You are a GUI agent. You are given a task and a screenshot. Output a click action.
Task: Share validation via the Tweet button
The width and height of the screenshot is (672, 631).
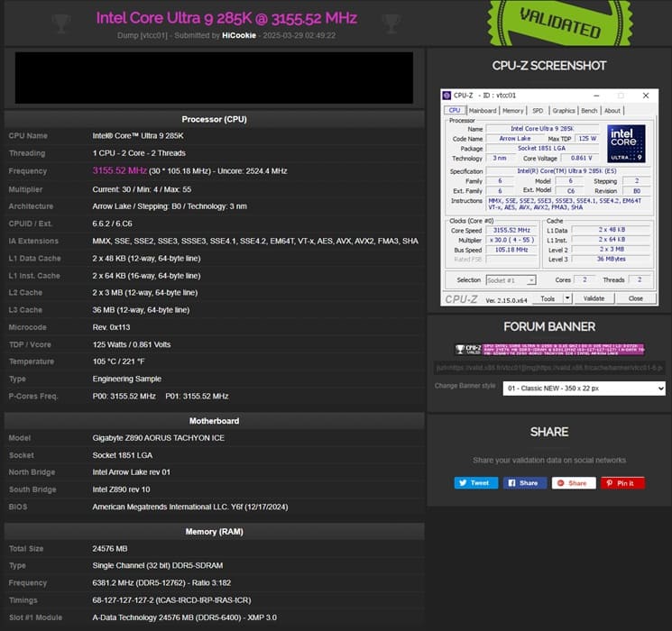pos(475,483)
